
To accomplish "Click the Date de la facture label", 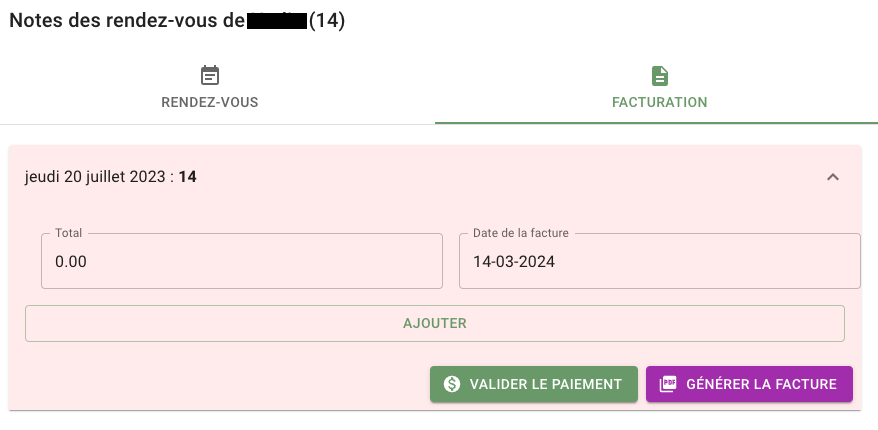I will 521,233.
